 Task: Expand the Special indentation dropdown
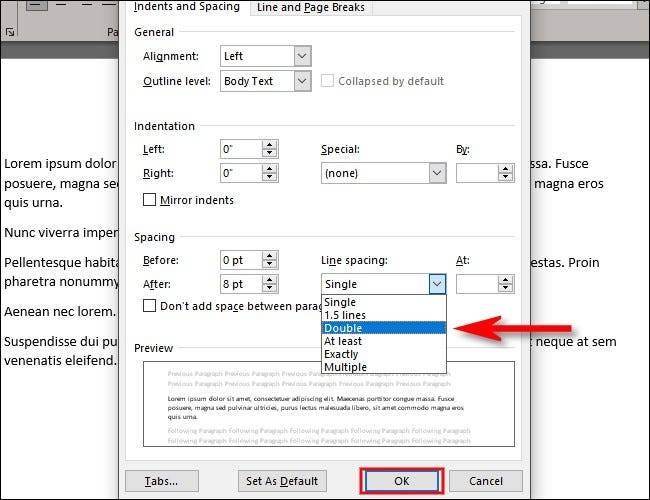pyautogui.click(x=436, y=173)
